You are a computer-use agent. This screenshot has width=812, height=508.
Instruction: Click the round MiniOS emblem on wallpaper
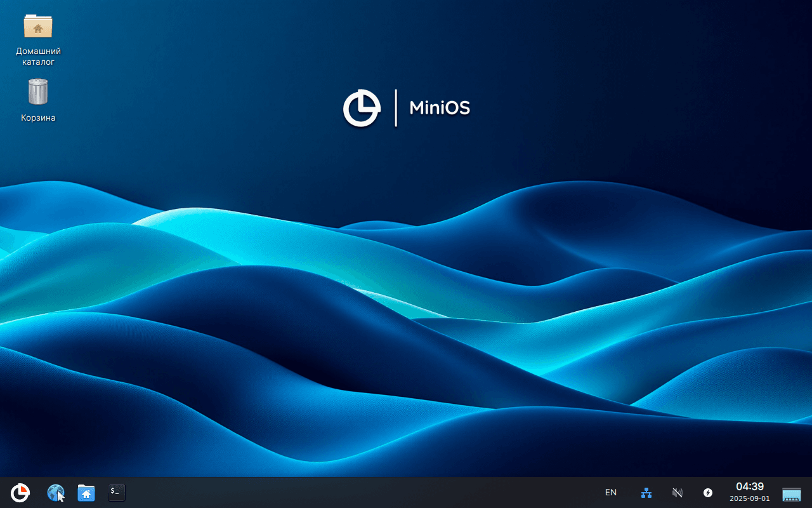tap(362, 109)
